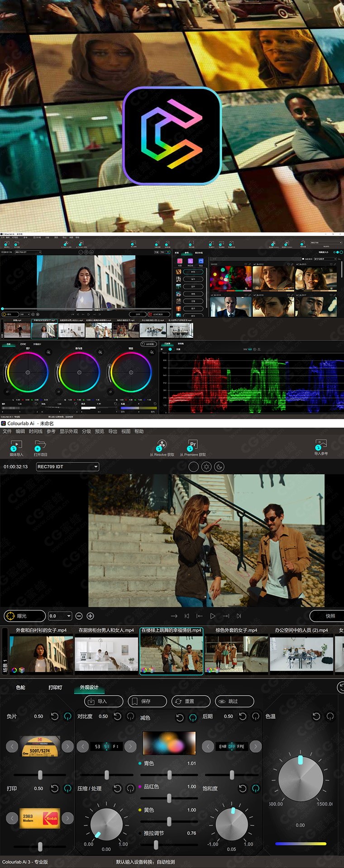Open the 时间线 timeline menu
The height and width of the screenshot is (868, 344).
point(35,431)
